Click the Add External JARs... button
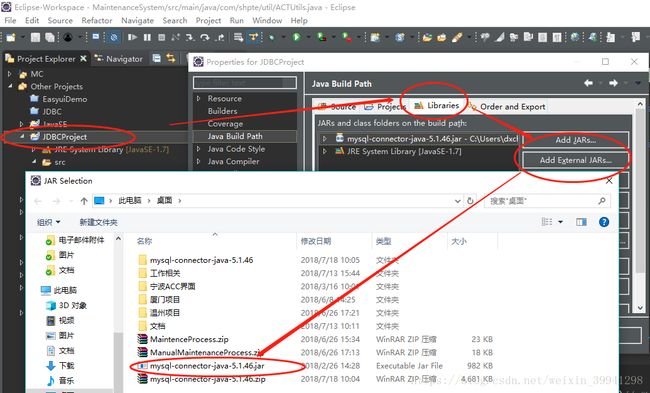 (575, 160)
